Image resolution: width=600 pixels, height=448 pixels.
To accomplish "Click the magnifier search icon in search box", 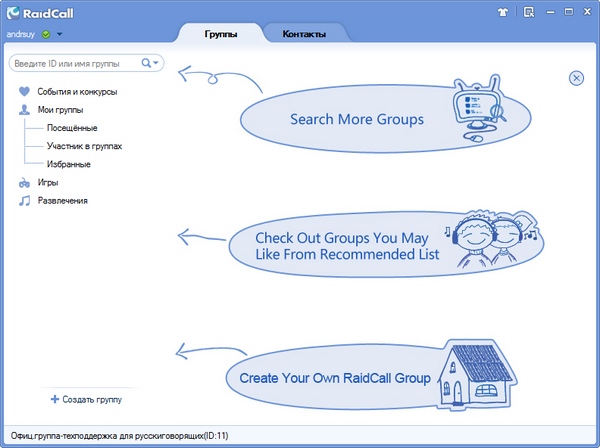I will [x=146, y=63].
